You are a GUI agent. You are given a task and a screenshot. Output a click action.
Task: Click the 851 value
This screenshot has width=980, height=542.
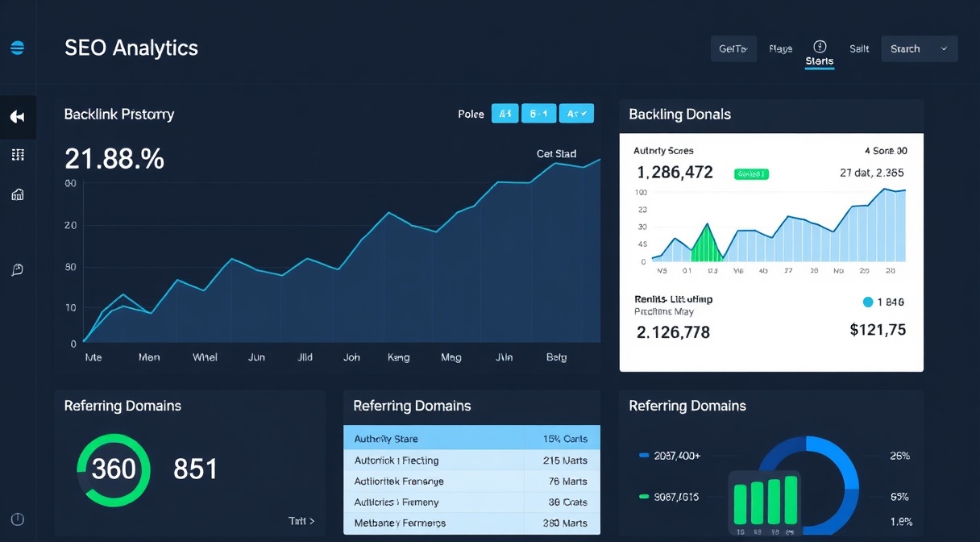pos(196,469)
